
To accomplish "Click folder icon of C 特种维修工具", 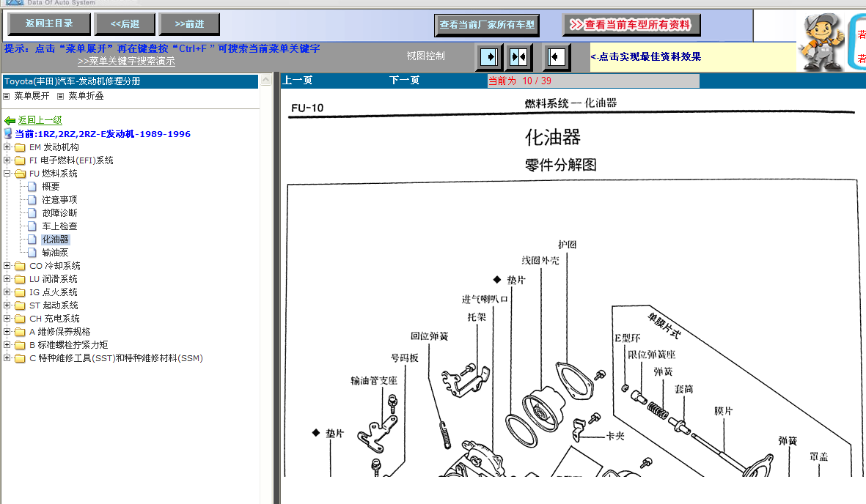I will (x=20, y=359).
